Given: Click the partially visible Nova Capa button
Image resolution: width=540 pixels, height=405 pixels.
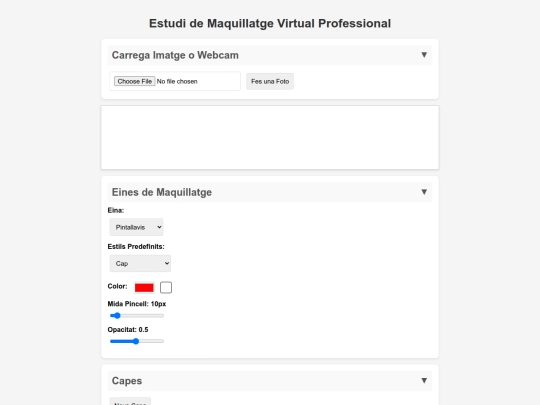Looking at the screenshot, I should coord(130,402).
